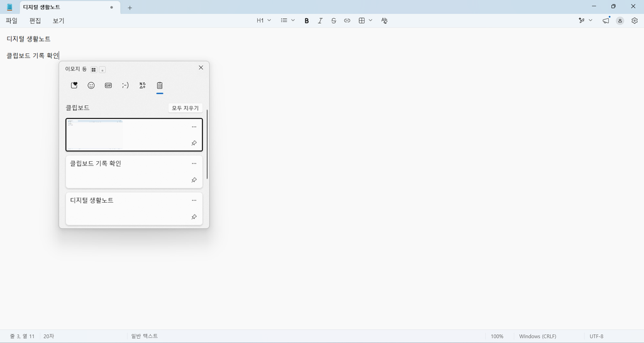Click the period key shortcut hint icon
644x343 pixels.
[103, 69]
